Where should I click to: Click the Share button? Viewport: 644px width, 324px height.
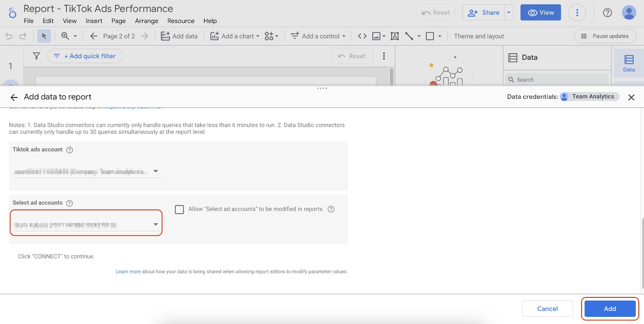484,12
